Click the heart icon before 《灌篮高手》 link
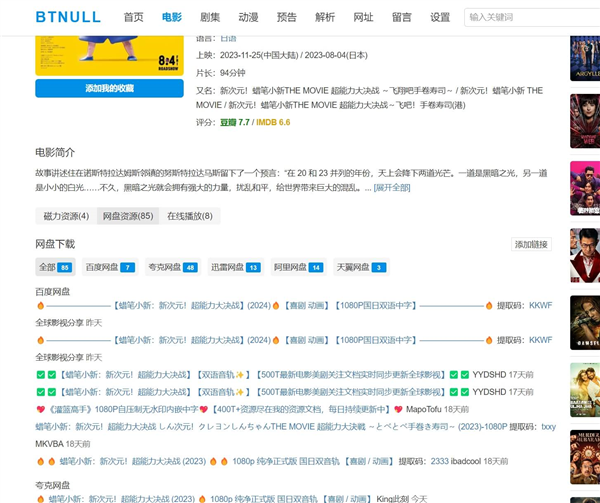Image resolution: width=600 pixels, height=503 pixels. (x=41, y=409)
